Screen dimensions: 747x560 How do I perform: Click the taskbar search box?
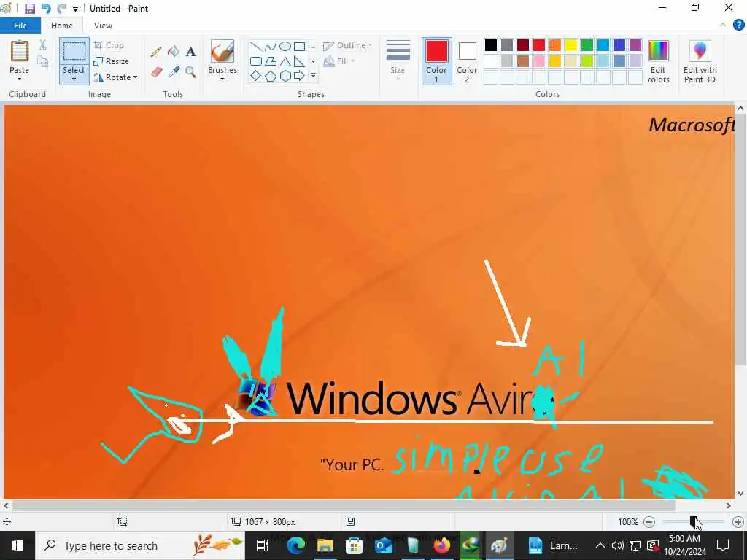pyautogui.click(x=139, y=545)
